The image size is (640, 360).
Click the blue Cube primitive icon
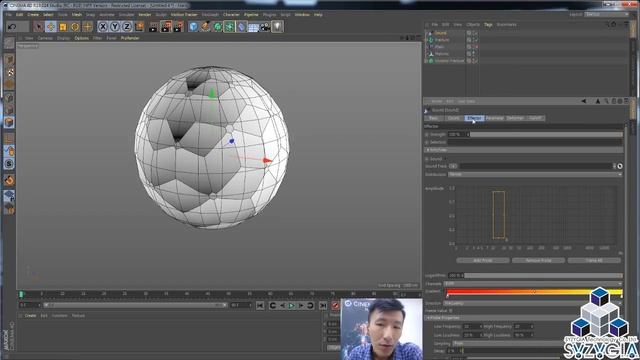tap(193, 27)
